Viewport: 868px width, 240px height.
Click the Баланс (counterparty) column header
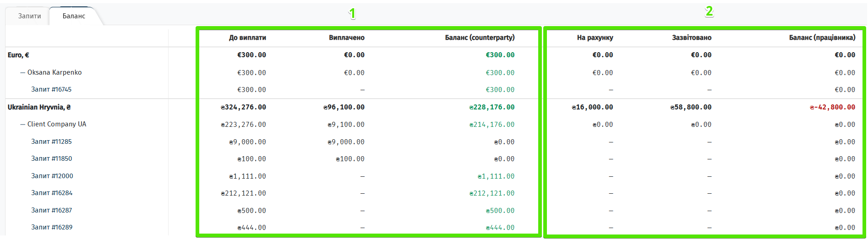point(480,38)
